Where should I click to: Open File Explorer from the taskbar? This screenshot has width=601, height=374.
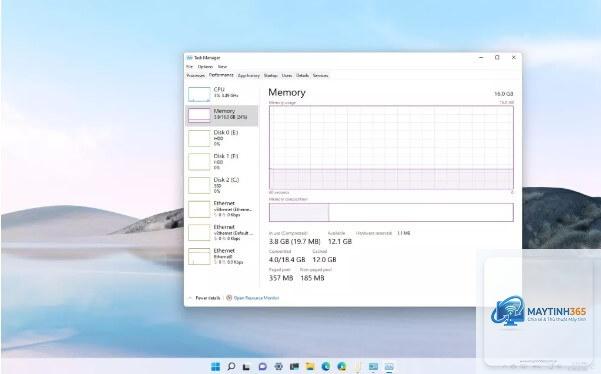pyautogui.click(x=310, y=367)
